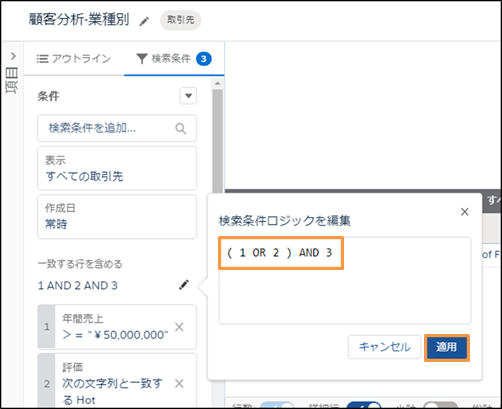Viewport: 502px width, 409px height.
Task: Click the scrollbar up arrow in filter panel
Action: click(218, 83)
